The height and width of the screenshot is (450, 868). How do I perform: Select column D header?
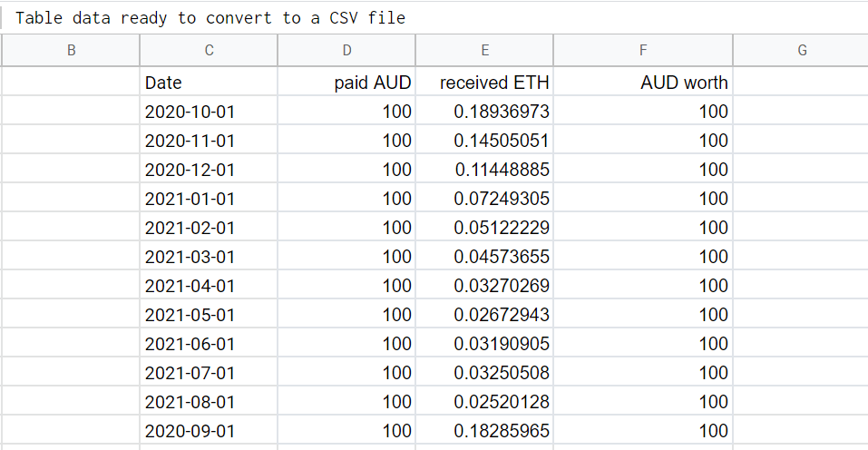pyautogui.click(x=346, y=51)
